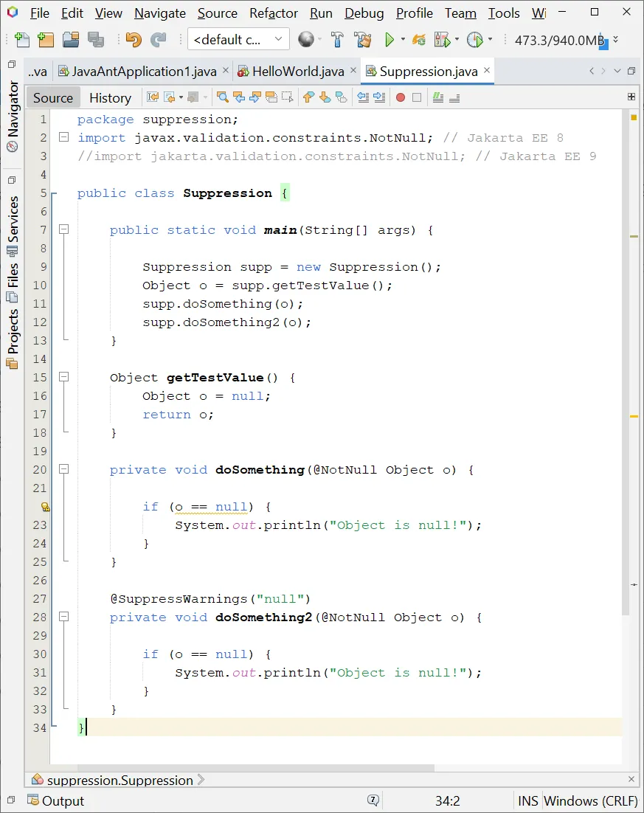Click the New Project toolbar icon

(46, 39)
